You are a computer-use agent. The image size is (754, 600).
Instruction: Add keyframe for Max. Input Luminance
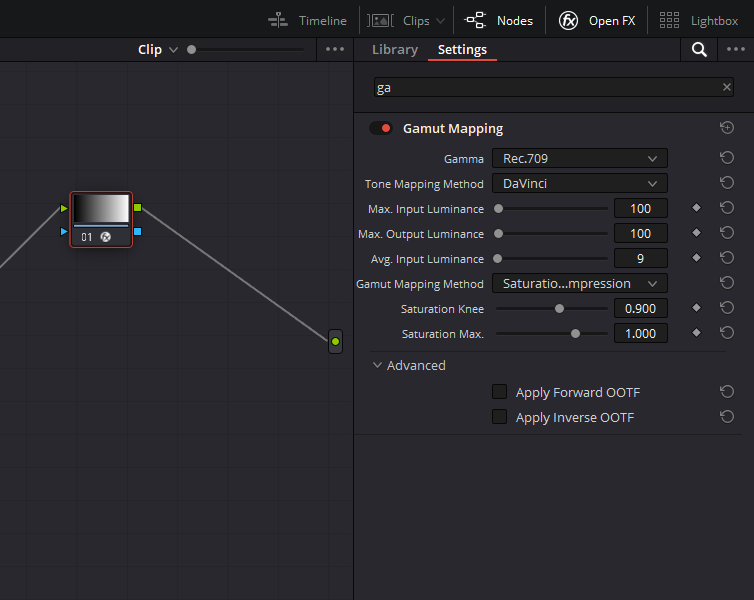[696, 208]
